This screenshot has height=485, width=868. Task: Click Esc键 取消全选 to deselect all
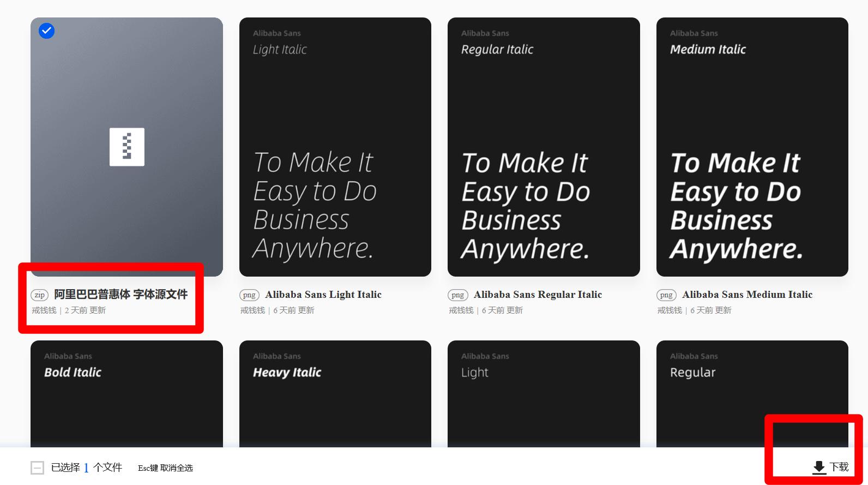(165, 468)
